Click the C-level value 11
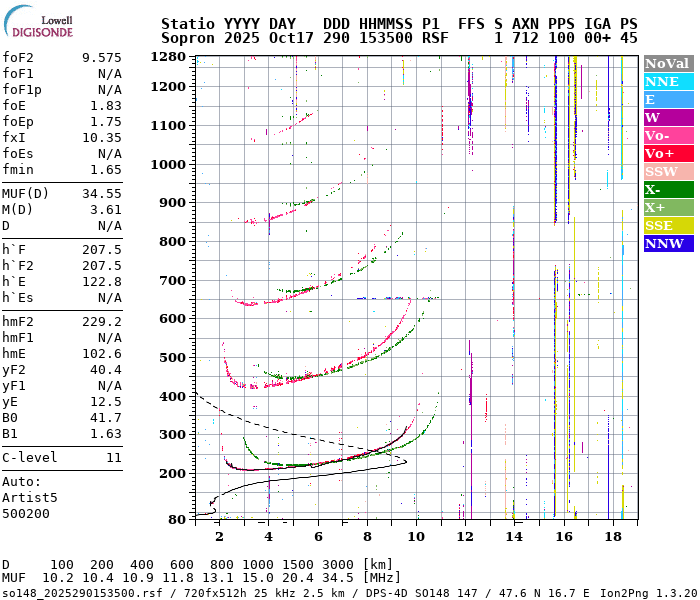 tap(113, 458)
